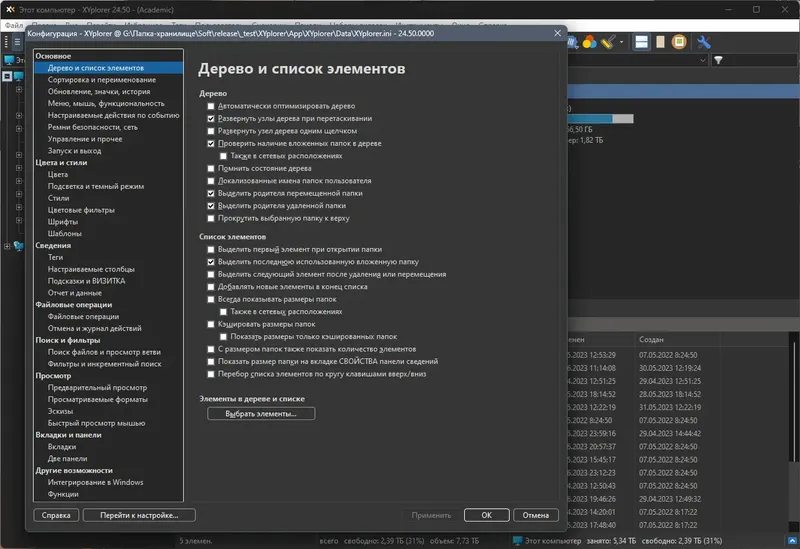The height and width of the screenshot is (549, 800).
Task: Enable 'Выделить первый элемент при открытии папки'
Action: (x=211, y=249)
